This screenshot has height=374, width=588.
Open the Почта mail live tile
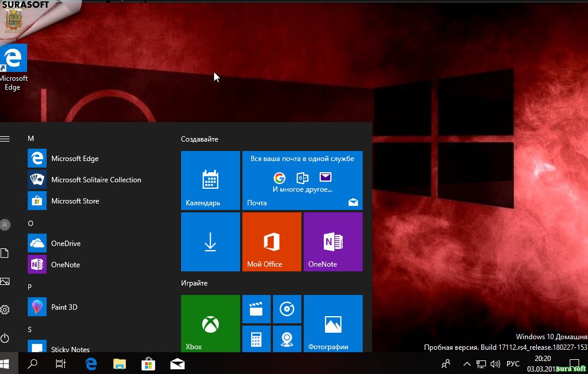[302, 181]
